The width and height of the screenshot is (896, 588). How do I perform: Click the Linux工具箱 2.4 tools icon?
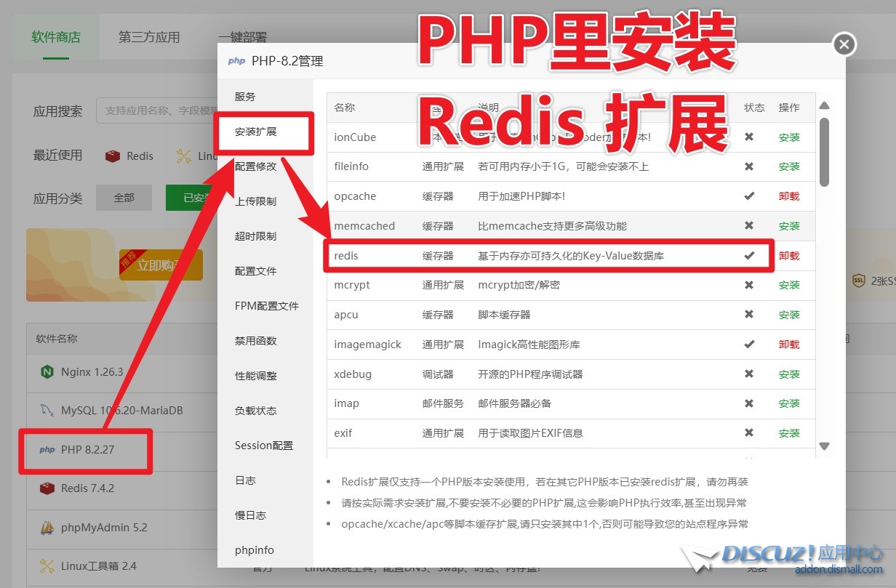click(47, 565)
